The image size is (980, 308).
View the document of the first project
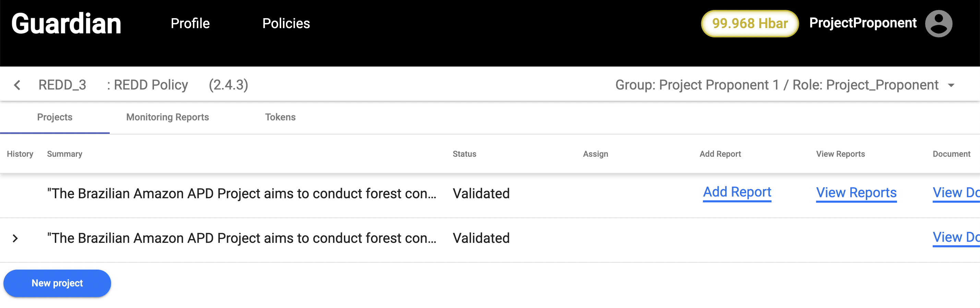[955, 193]
